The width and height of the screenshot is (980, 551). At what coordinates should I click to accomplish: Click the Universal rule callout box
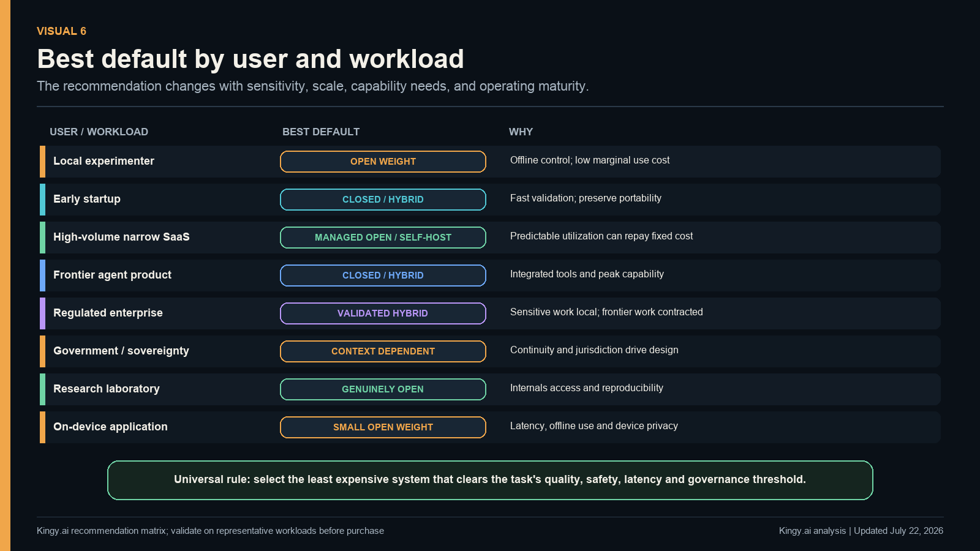[490, 480]
